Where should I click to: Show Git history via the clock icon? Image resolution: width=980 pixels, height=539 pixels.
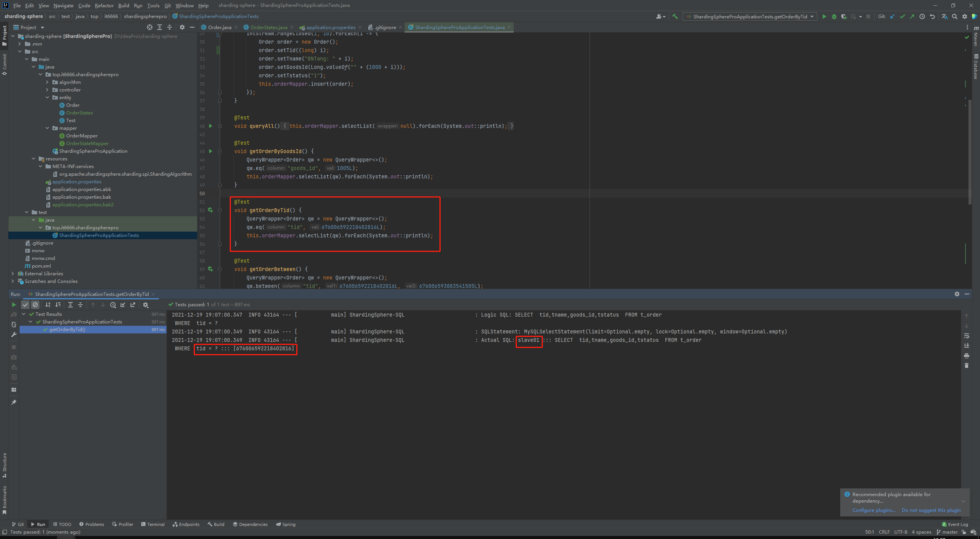click(922, 16)
